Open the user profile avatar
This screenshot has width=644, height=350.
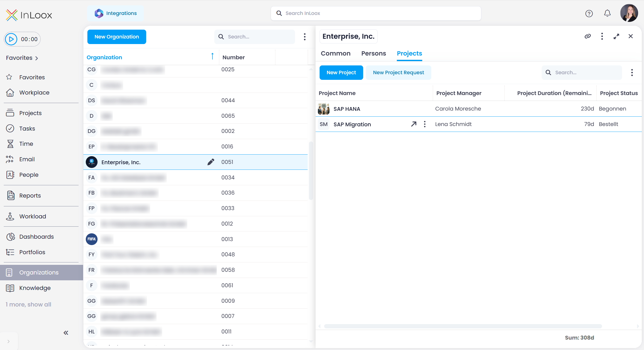pyautogui.click(x=629, y=13)
